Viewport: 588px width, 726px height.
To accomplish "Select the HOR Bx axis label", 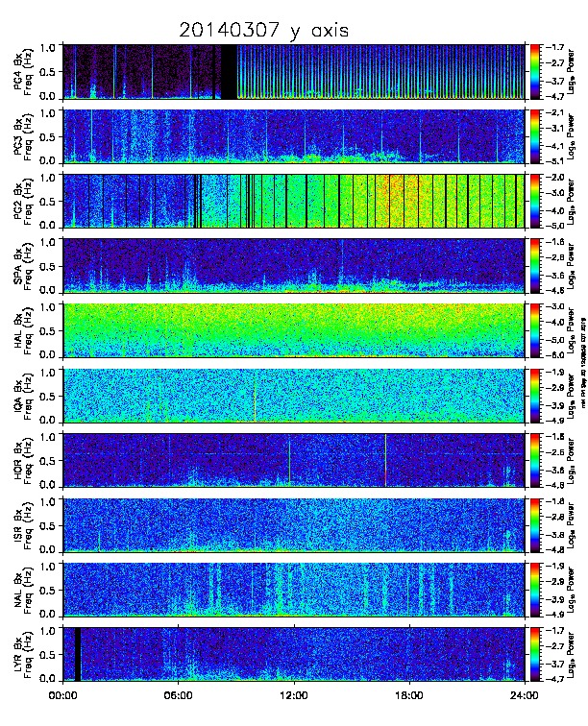I will [18, 460].
